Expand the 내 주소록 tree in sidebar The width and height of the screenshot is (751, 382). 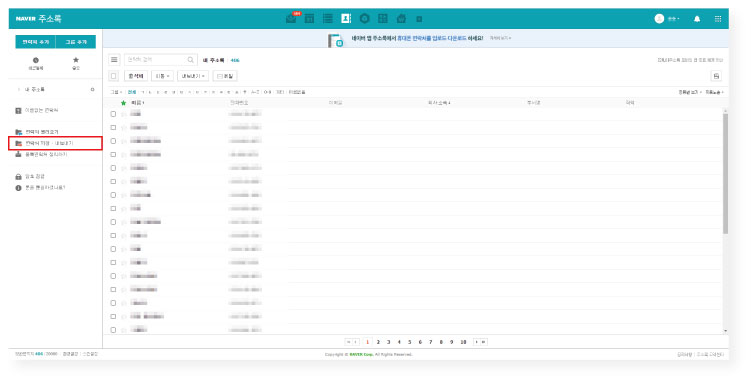19,90
